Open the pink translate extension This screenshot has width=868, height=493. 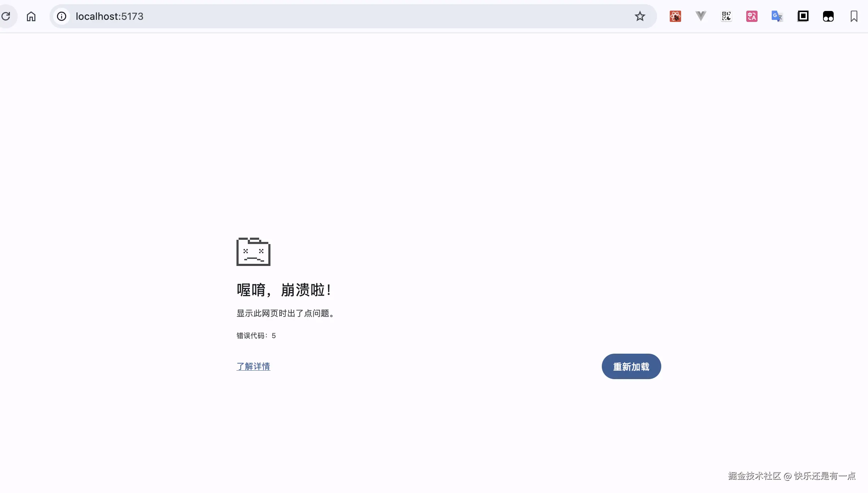(x=752, y=16)
